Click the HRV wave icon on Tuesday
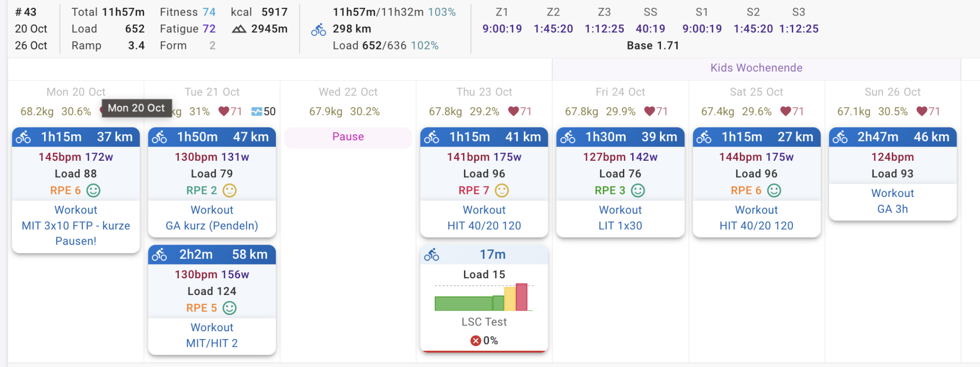This screenshot has height=367, width=980. [x=257, y=112]
